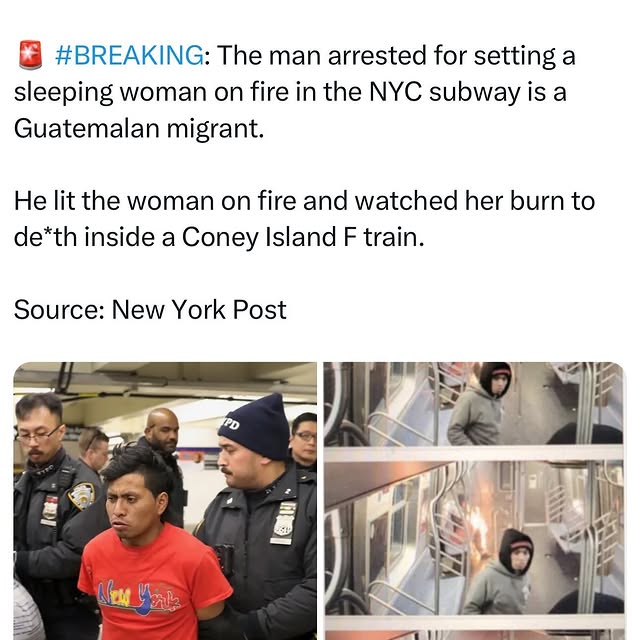Open the right surveillance collage thumbnail
640x640 pixels.
474,501
